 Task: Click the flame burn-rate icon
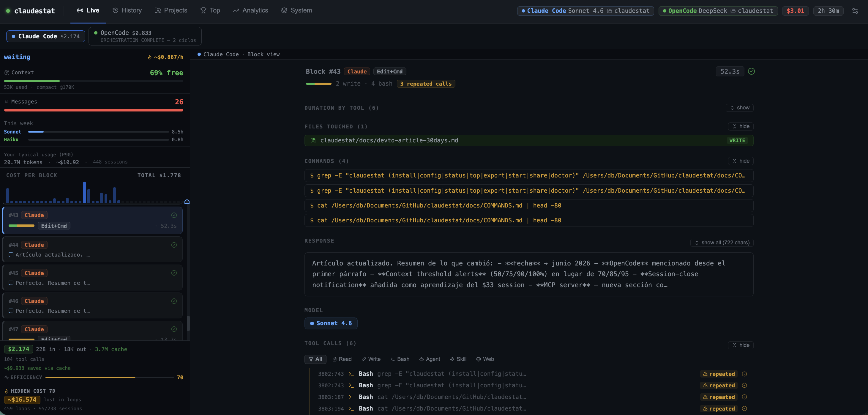pos(150,57)
